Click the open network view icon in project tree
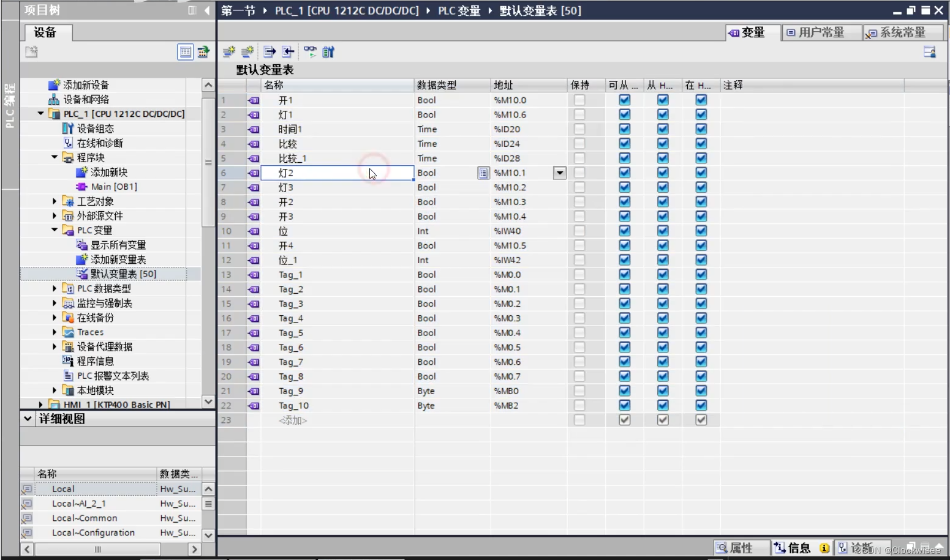Image resolution: width=950 pixels, height=560 pixels. click(x=203, y=52)
